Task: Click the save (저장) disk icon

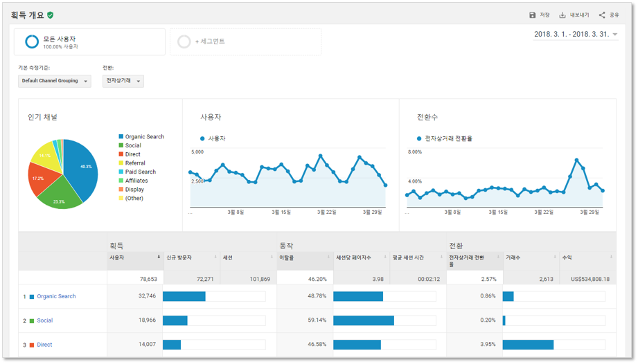Action: tap(532, 15)
